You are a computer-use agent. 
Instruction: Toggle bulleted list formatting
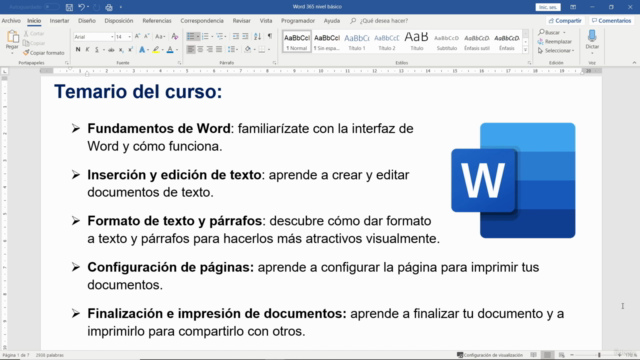tap(191, 36)
